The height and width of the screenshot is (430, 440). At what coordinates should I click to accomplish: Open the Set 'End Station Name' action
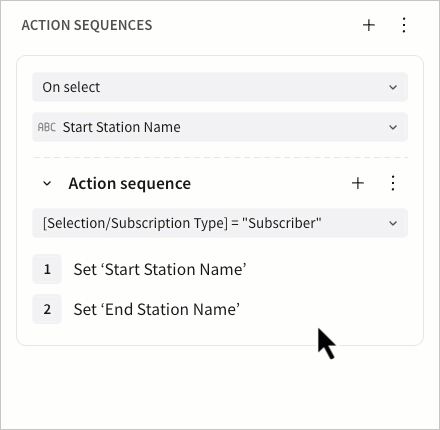(157, 309)
